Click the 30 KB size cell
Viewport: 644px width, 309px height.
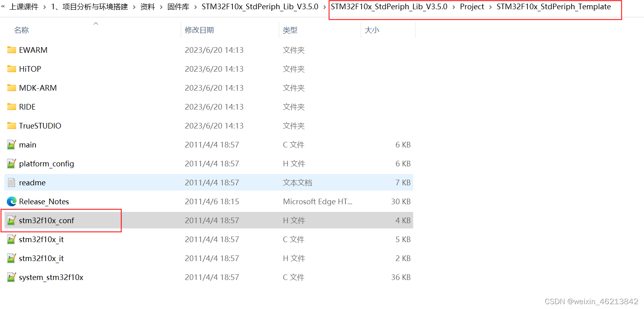pyautogui.click(x=401, y=201)
